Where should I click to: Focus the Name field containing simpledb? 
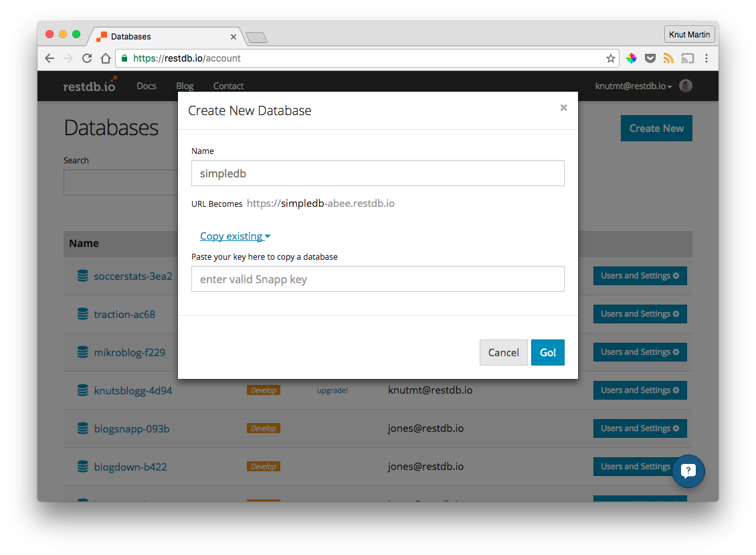tap(377, 173)
